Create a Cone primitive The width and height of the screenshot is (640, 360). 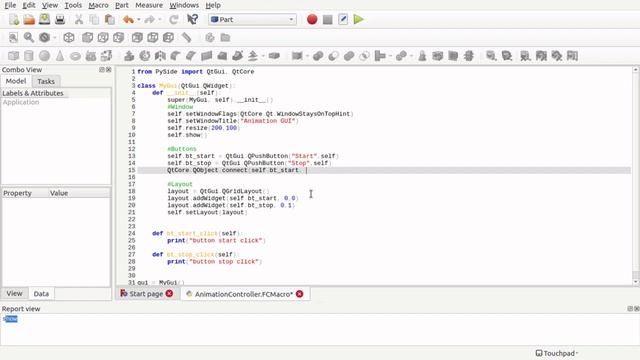click(x=60, y=56)
